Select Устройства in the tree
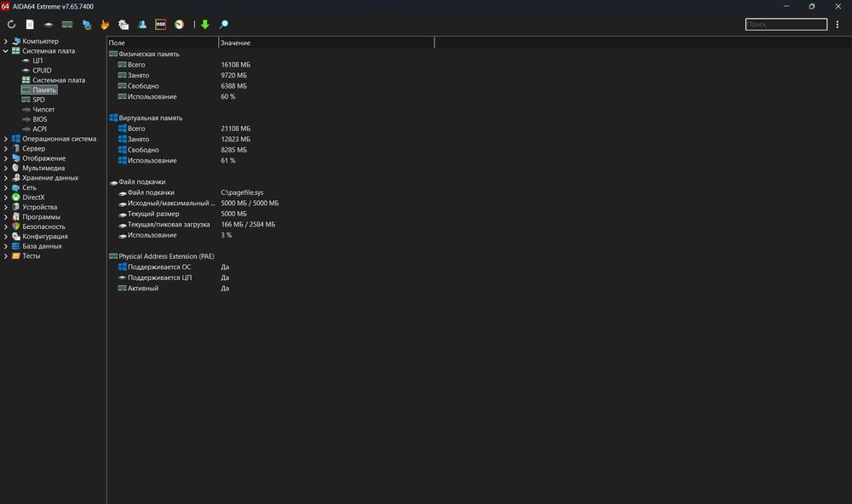The height and width of the screenshot is (504, 852). (x=40, y=208)
